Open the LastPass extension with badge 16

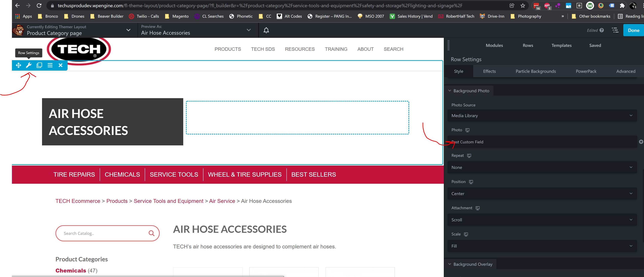[537, 6]
